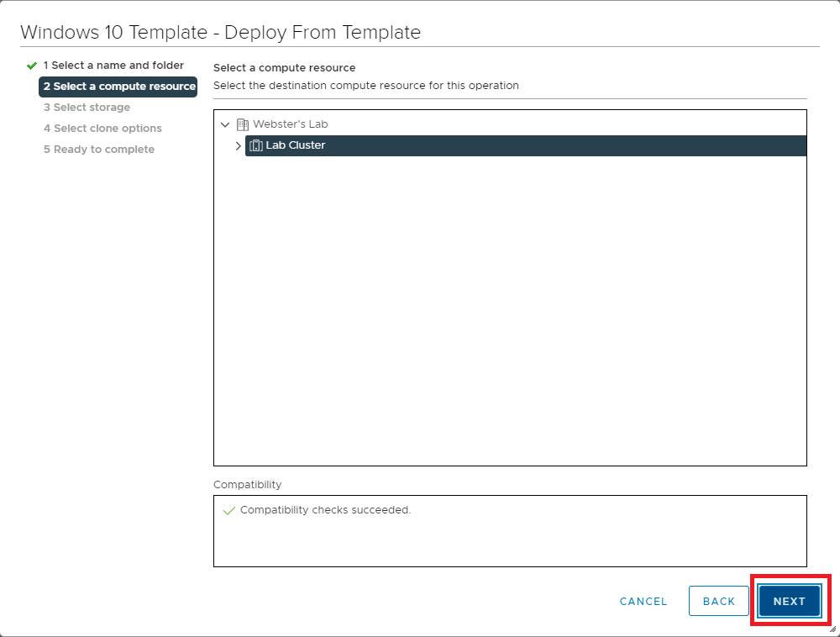Cancel the deploy from template wizard
This screenshot has width=840, height=637.
[x=643, y=602]
